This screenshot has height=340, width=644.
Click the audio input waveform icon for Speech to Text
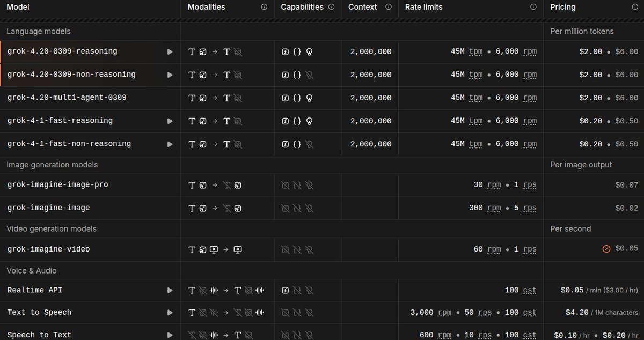214,335
